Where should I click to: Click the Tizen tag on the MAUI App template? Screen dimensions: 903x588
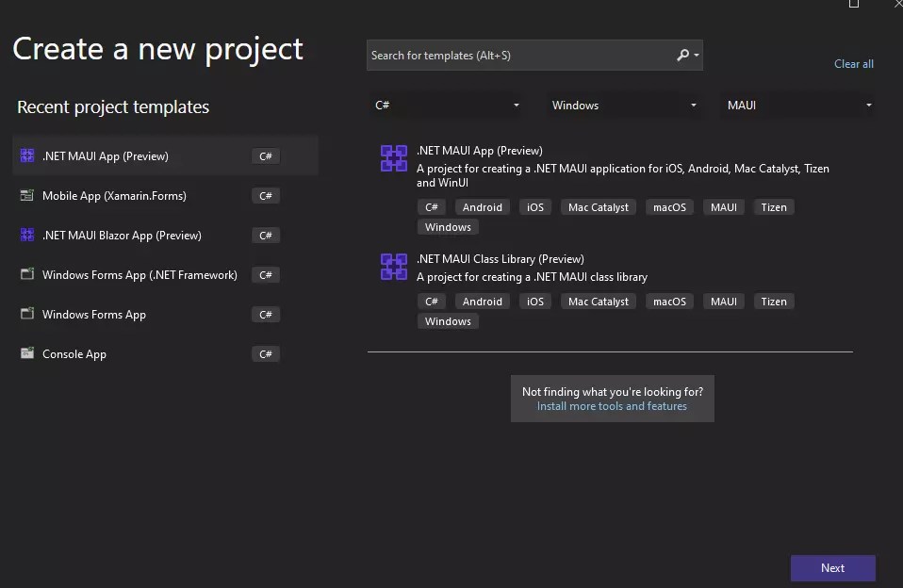tap(773, 206)
